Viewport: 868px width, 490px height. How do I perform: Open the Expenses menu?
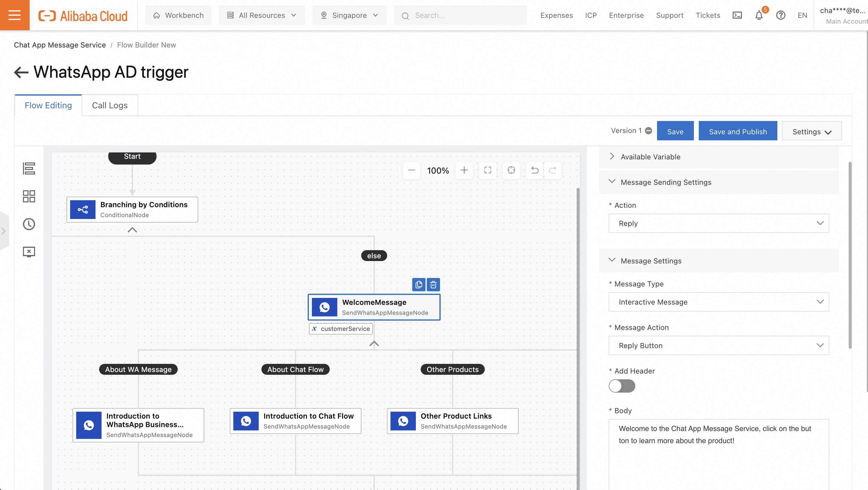(556, 15)
